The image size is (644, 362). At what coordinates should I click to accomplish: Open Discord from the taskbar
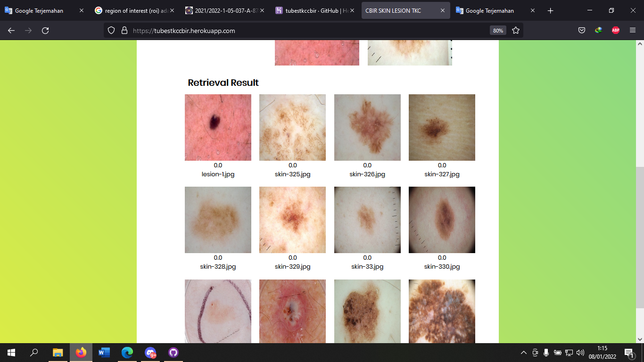click(x=150, y=352)
